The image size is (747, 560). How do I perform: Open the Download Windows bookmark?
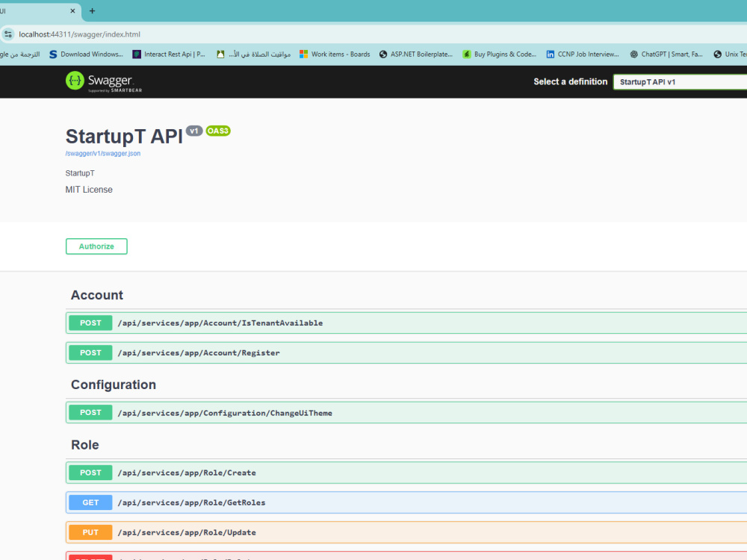(86, 55)
